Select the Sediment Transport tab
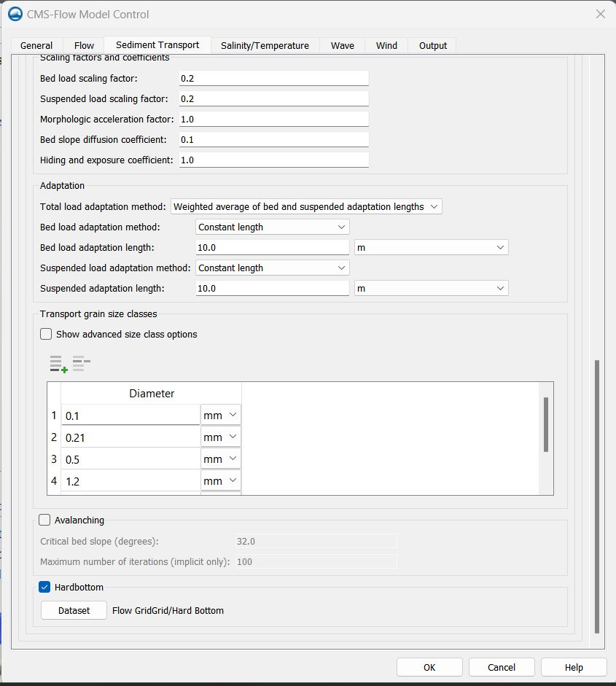Image resolution: width=616 pixels, height=686 pixels. pos(157,45)
